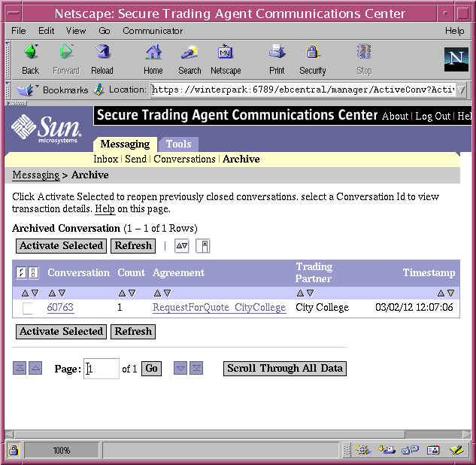Jump to last page icon

tap(196, 368)
